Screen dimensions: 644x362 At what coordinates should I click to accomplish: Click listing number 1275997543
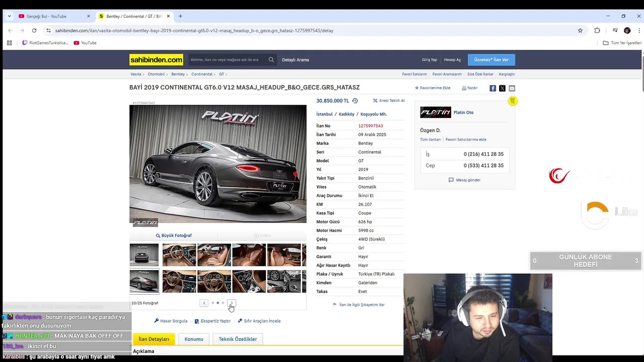pos(370,126)
